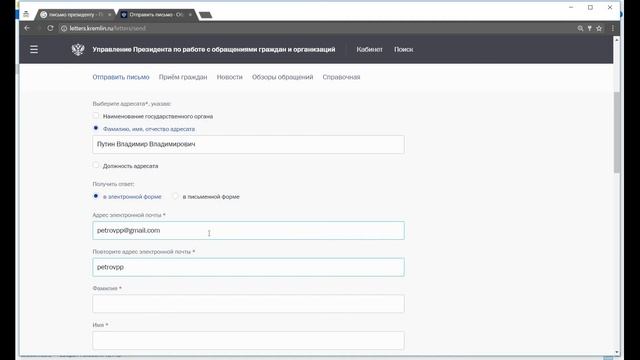The height and width of the screenshot is (360, 640).
Task: Click the scrollbar down arrow
Action: coord(616,352)
